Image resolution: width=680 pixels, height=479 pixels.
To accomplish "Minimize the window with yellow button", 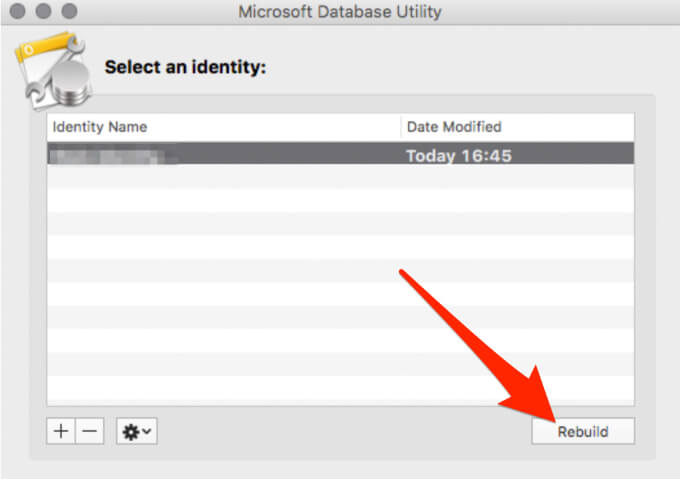I will (x=44, y=12).
